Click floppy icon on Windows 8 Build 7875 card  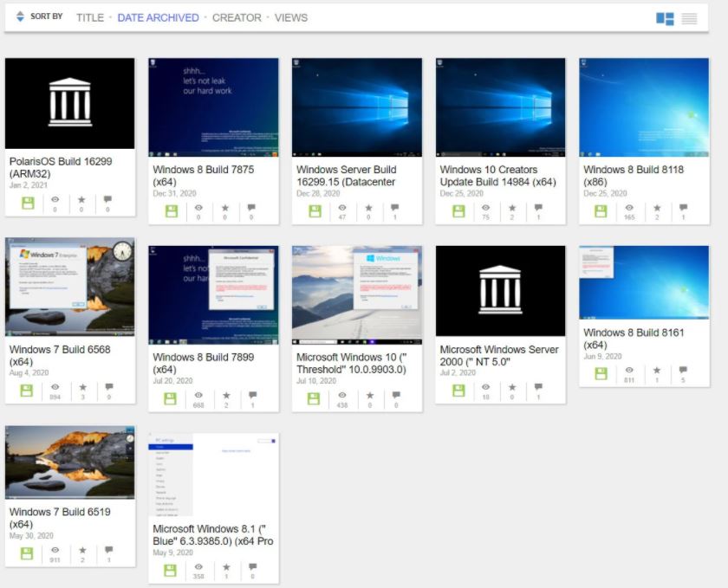pyautogui.click(x=172, y=210)
